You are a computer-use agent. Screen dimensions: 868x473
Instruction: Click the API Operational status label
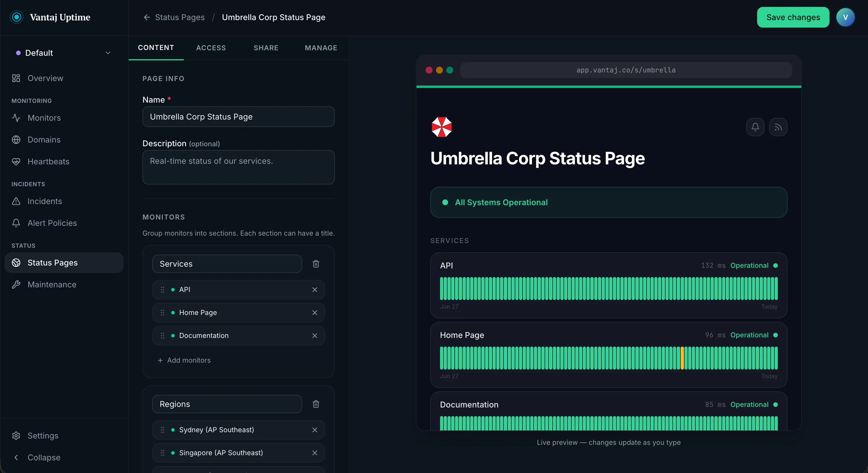749,266
